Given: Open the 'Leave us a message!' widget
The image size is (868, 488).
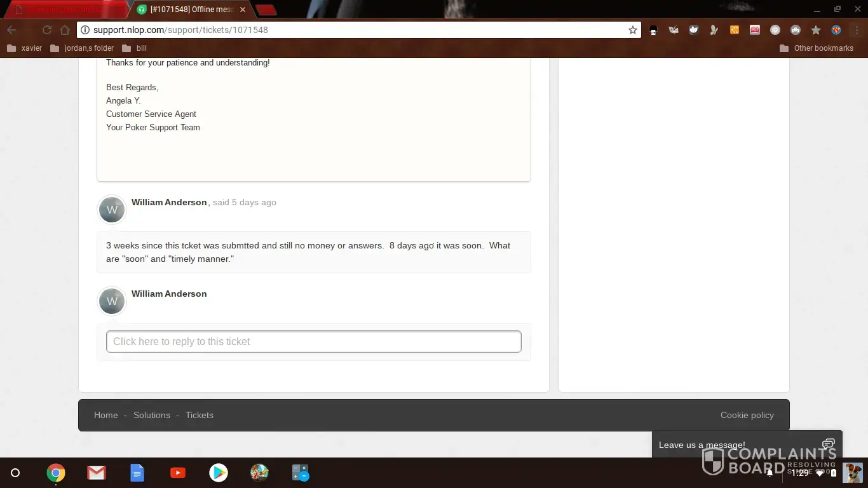Looking at the screenshot, I should coord(747,444).
